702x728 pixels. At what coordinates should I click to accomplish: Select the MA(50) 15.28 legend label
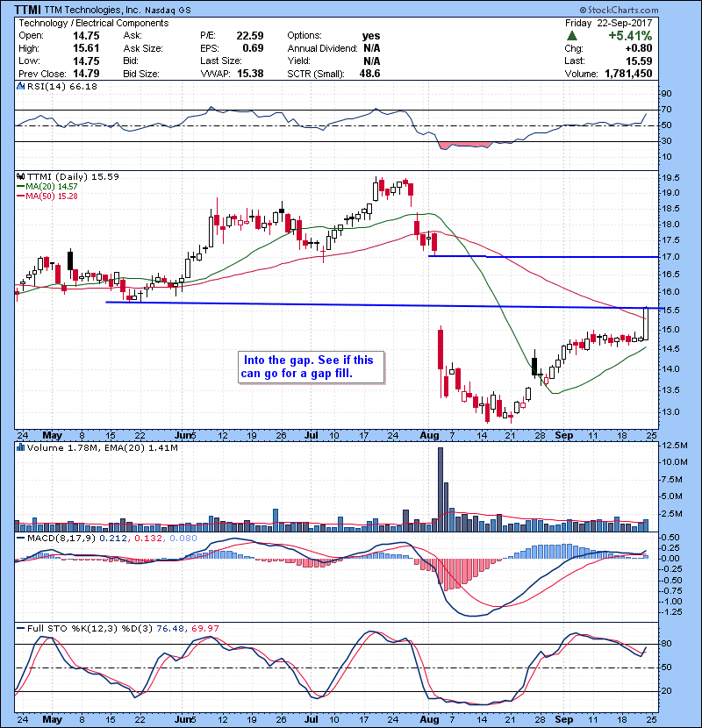point(48,196)
